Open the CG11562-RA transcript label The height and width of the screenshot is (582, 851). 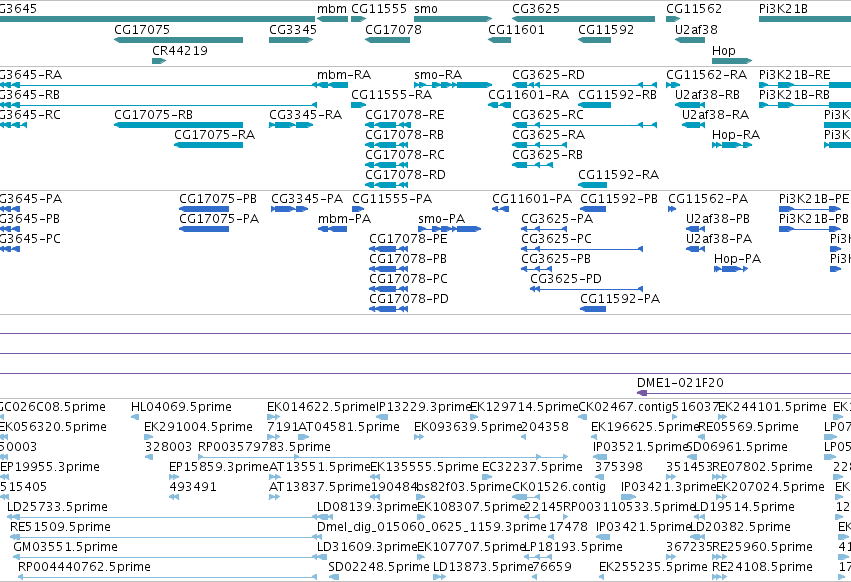707,74
